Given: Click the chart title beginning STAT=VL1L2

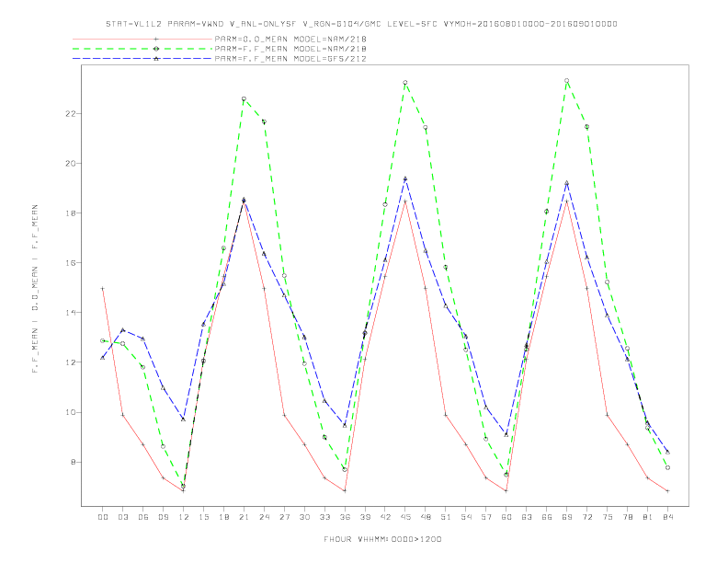Looking at the screenshot, I should tap(361, 24).
